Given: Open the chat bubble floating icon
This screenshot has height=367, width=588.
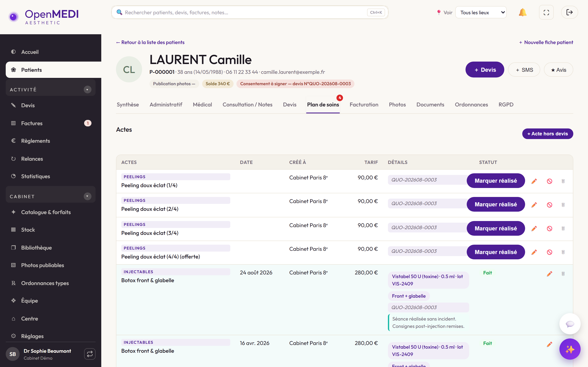Looking at the screenshot, I should (x=570, y=324).
